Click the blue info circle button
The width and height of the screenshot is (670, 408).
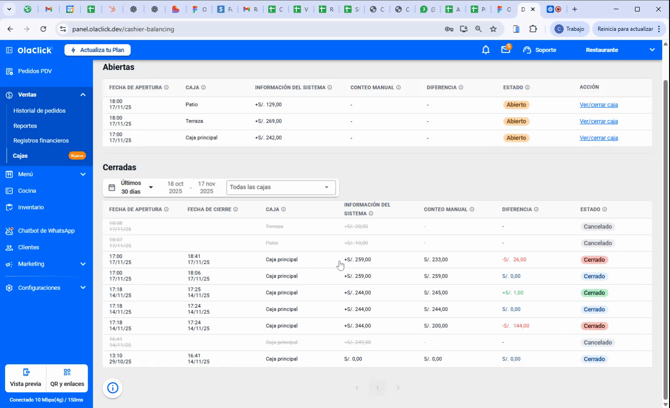coord(113,388)
